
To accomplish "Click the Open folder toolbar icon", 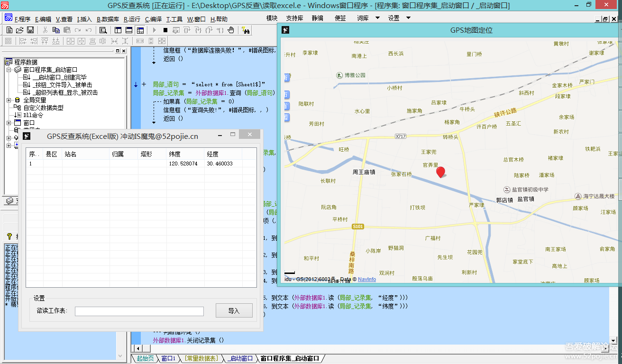I will click(19, 30).
